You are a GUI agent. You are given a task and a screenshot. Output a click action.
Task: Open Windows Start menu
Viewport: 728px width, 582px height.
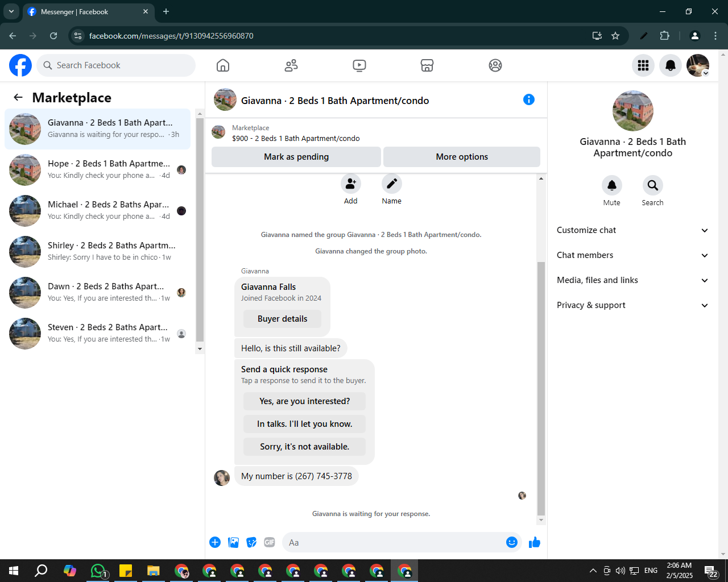click(x=14, y=571)
